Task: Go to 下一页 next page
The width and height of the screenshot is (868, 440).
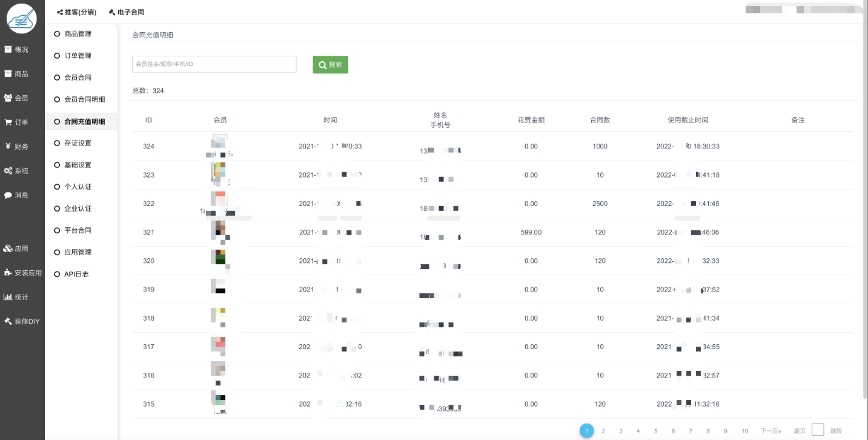Action: (770, 431)
